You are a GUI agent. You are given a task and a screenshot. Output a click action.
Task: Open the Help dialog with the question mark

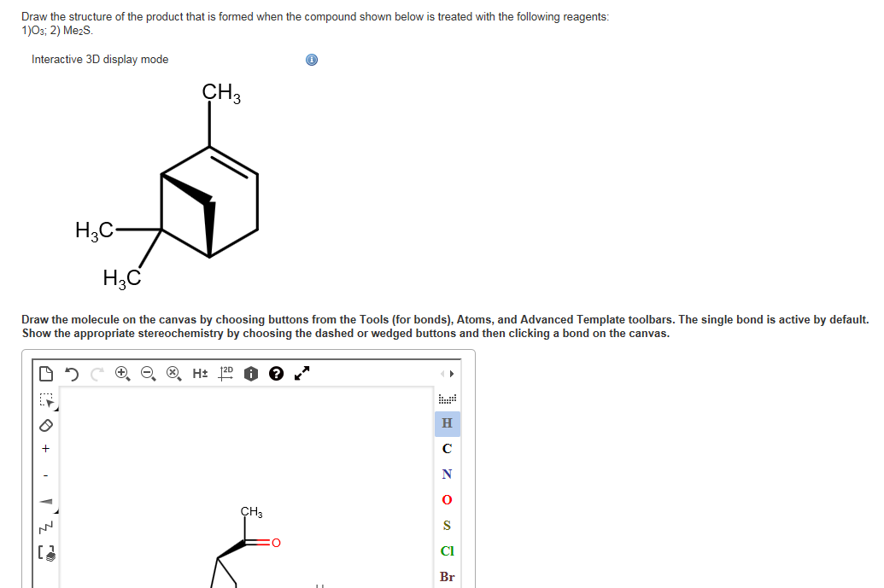pyautogui.click(x=276, y=373)
